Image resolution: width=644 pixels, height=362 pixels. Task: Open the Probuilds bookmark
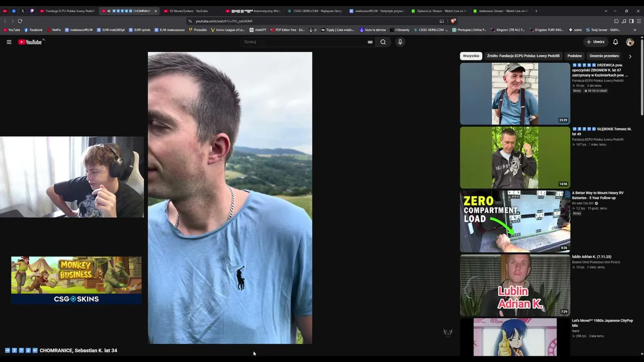tap(198, 30)
